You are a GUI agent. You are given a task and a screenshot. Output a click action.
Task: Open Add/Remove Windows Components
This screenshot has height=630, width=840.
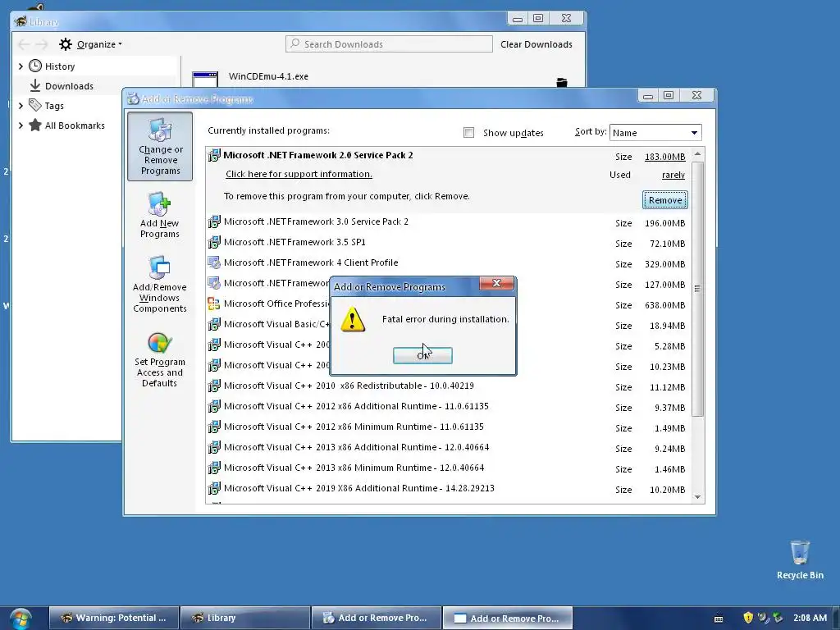(x=160, y=285)
